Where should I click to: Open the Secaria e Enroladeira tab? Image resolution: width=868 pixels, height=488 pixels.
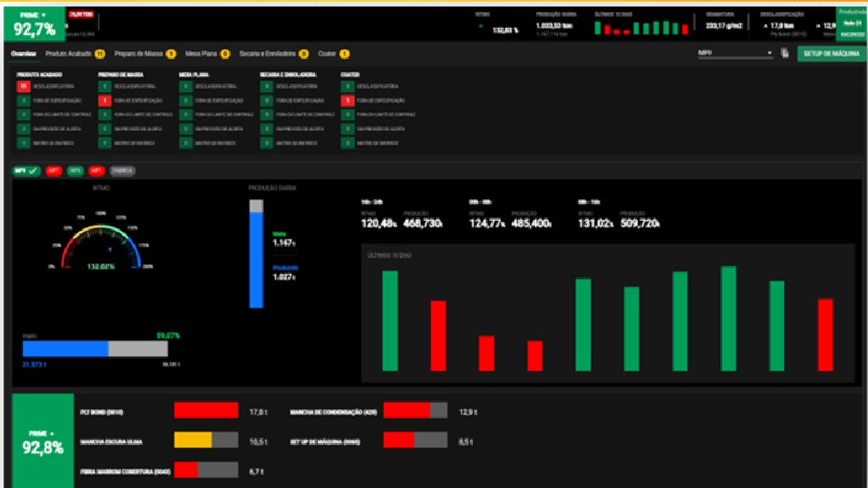click(x=268, y=54)
